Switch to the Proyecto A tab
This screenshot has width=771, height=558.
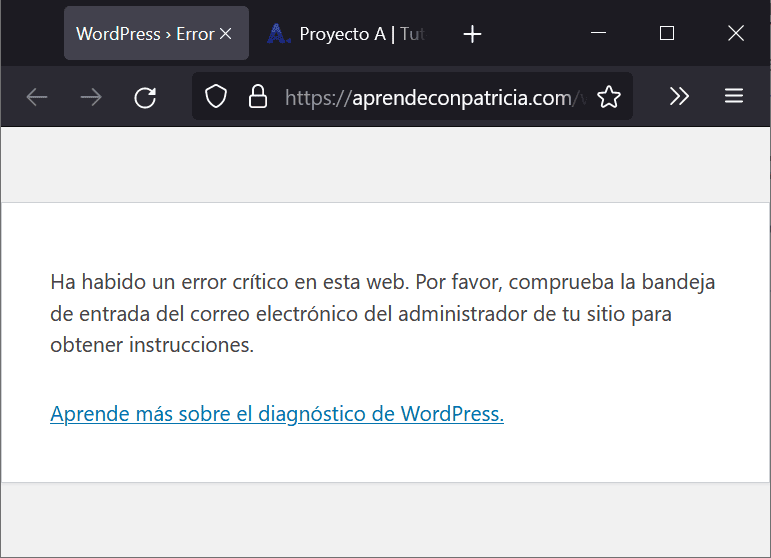pos(346,34)
